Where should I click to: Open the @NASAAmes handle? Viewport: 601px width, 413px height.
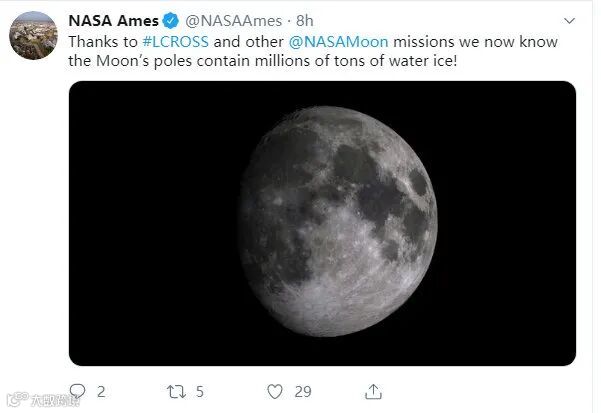coord(235,21)
